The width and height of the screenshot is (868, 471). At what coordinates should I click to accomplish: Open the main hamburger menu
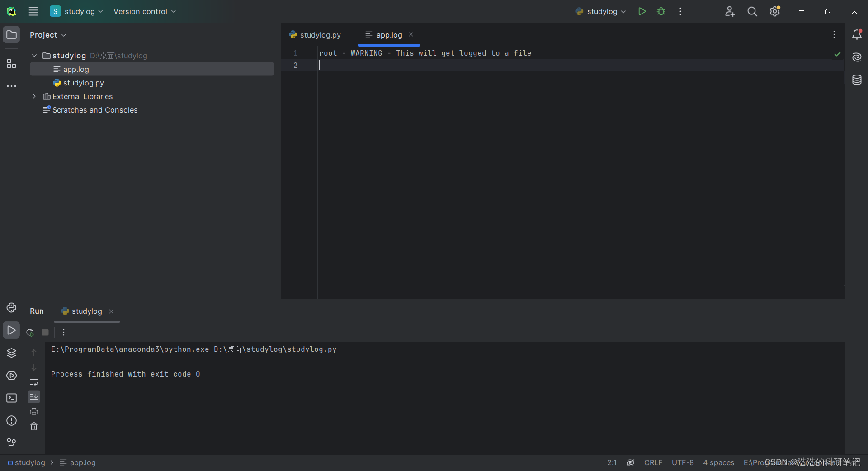click(x=33, y=11)
